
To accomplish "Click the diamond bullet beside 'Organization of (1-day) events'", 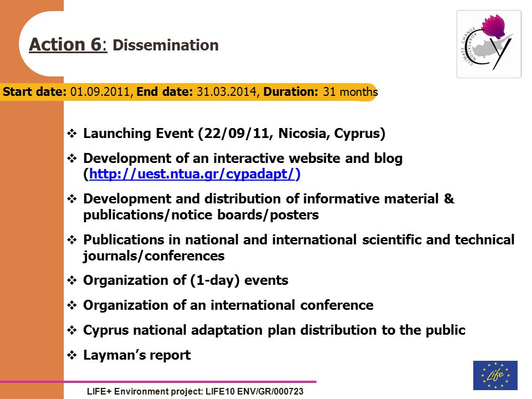I will (x=72, y=280).
